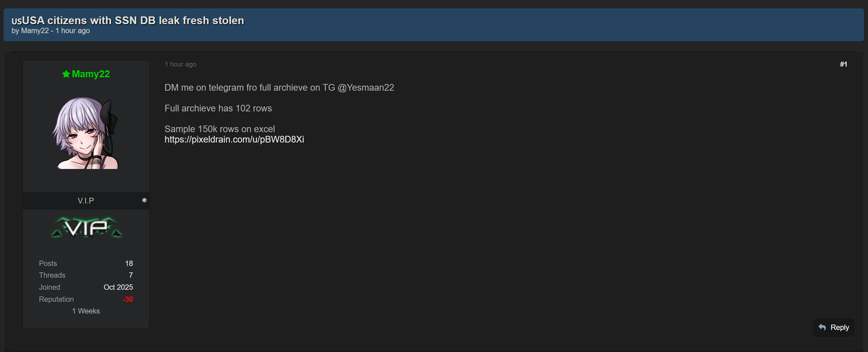The image size is (868, 352).
Task: Click author name Mamy22 in thread header
Action: (x=35, y=31)
